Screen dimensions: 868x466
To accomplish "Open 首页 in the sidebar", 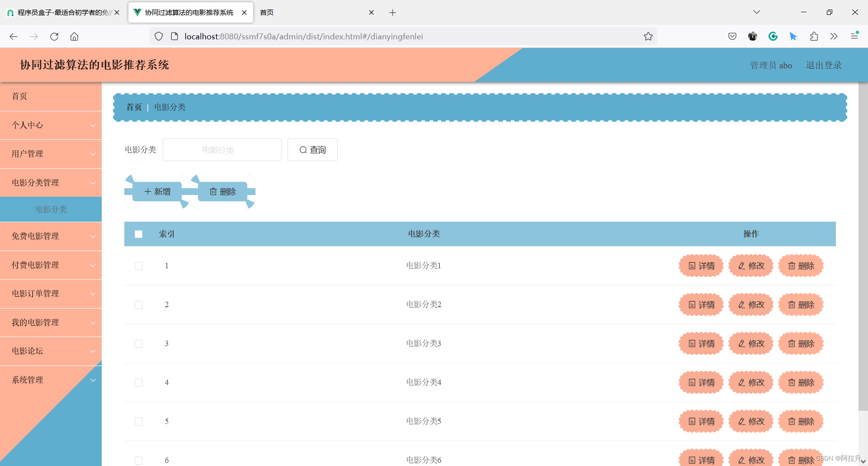I will (51, 96).
